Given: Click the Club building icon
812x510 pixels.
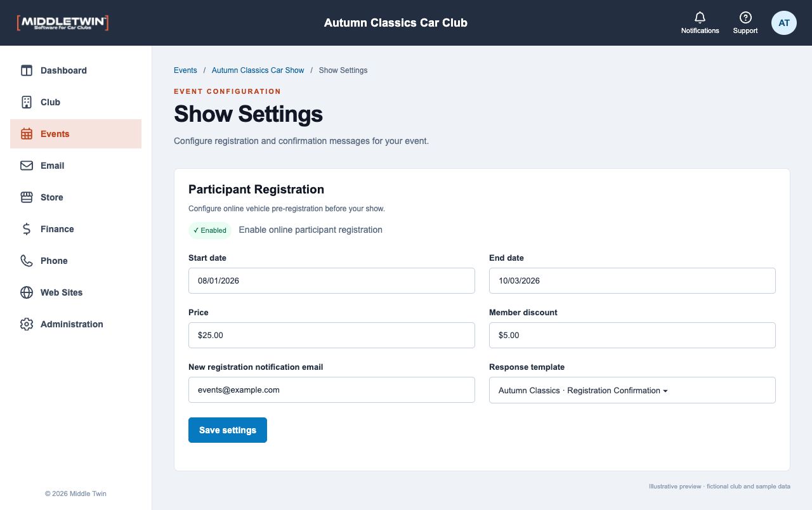Looking at the screenshot, I should coord(26,102).
